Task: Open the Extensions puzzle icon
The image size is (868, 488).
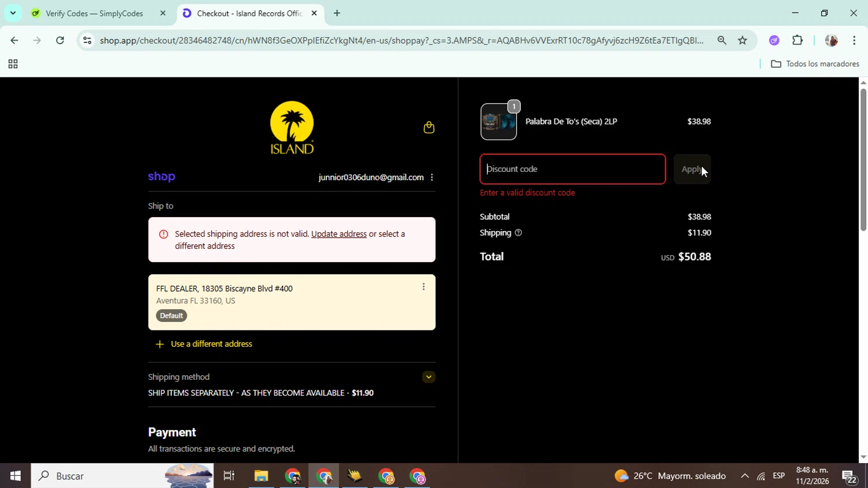Action: (797, 41)
